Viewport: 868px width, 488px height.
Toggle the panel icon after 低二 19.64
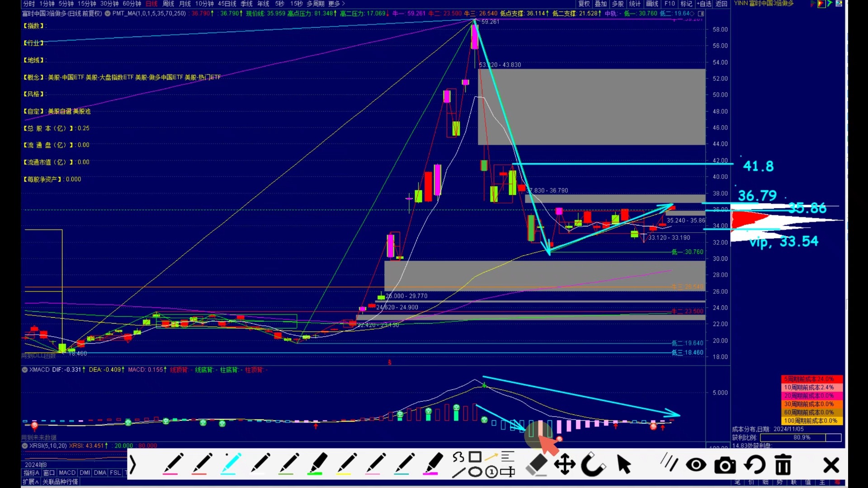701,14
